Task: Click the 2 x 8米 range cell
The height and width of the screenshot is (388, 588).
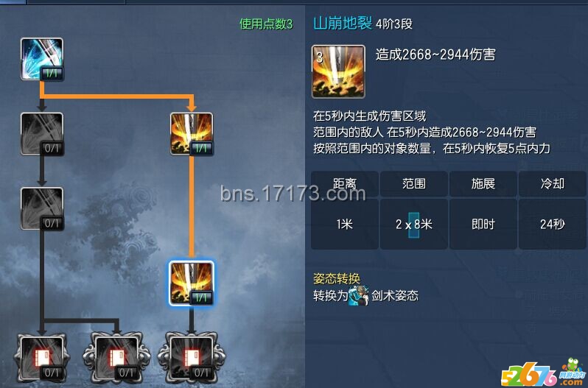Action: (414, 224)
